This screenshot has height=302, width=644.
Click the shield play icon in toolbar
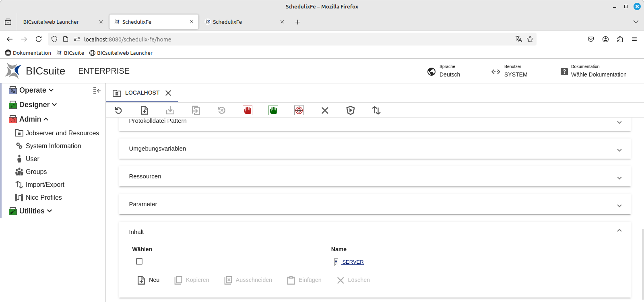pyautogui.click(x=351, y=110)
